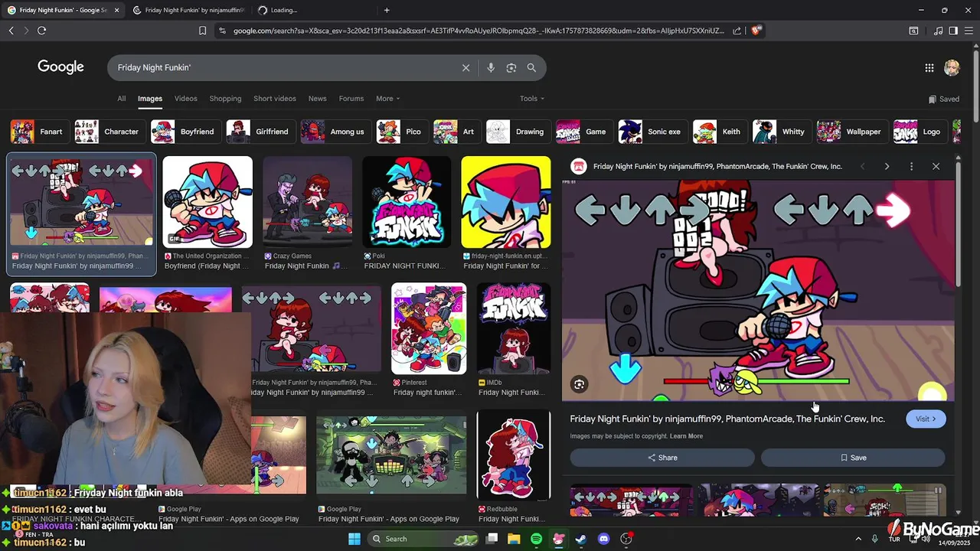980x551 pixels.
Task: Open the Learn More copyright link
Action: 686,436
